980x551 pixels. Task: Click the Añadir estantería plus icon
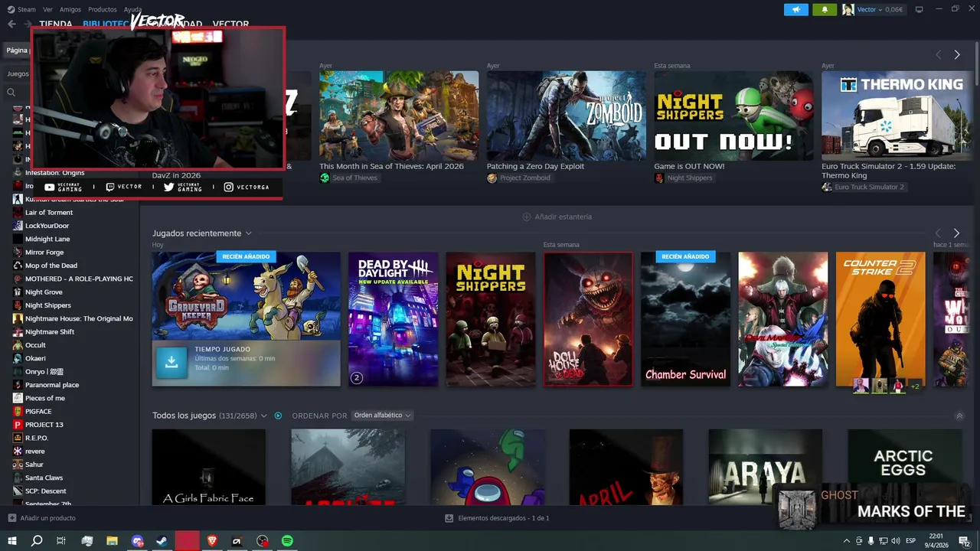(x=527, y=217)
